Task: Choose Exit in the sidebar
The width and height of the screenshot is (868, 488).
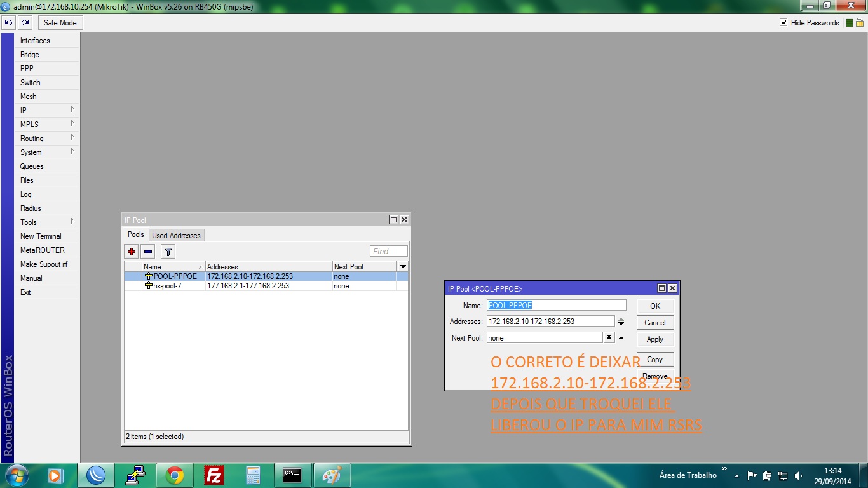Action: [48, 292]
